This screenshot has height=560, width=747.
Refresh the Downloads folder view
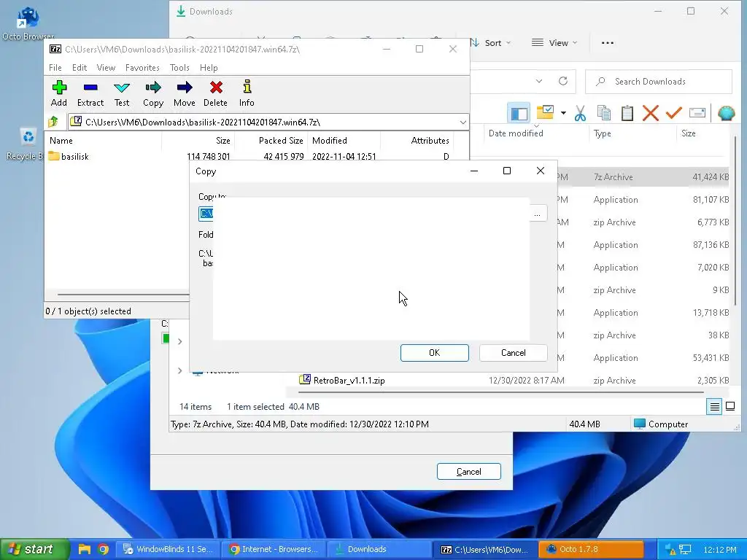pos(562,82)
